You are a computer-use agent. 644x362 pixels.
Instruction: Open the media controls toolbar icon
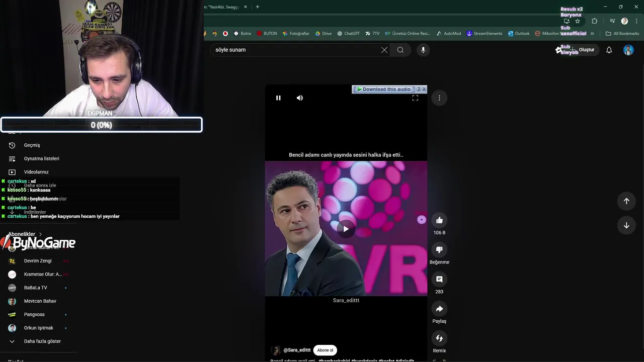pyautogui.click(x=612, y=21)
